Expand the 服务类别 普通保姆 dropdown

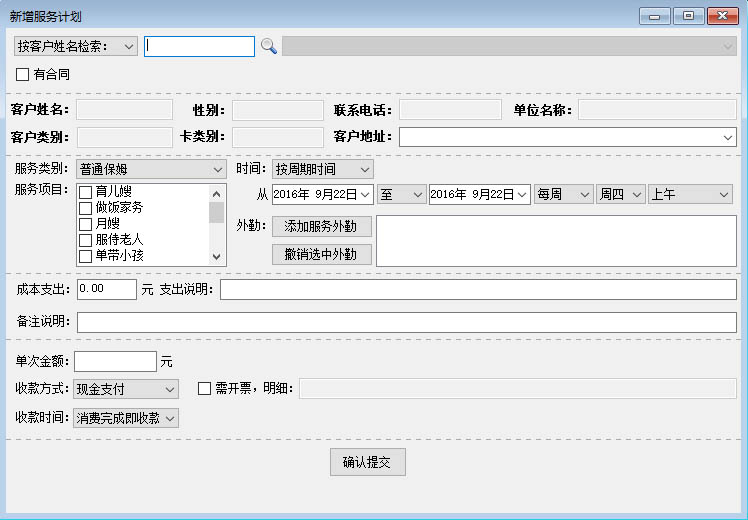click(151, 170)
